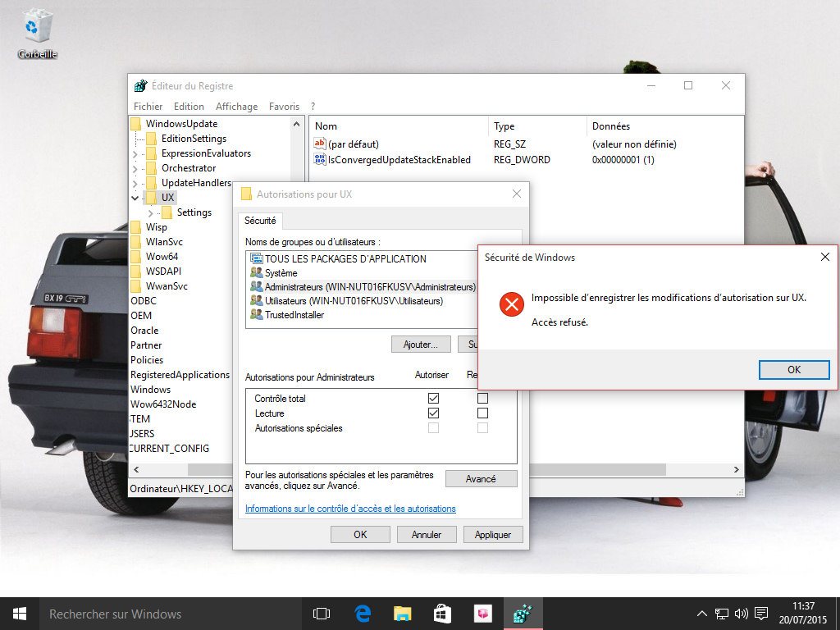The width and height of the screenshot is (840, 630).
Task: Open the Affichage menu
Action: (x=236, y=107)
